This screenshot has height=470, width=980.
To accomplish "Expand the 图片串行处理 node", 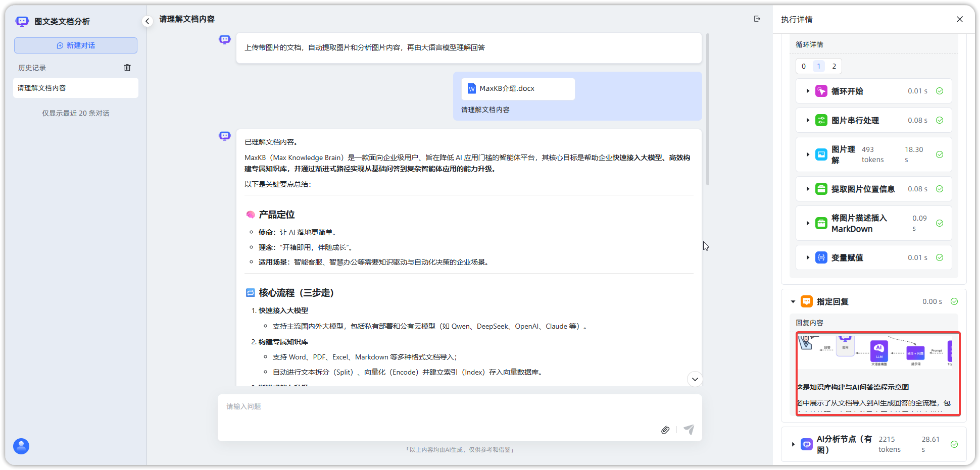I will click(808, 121).
